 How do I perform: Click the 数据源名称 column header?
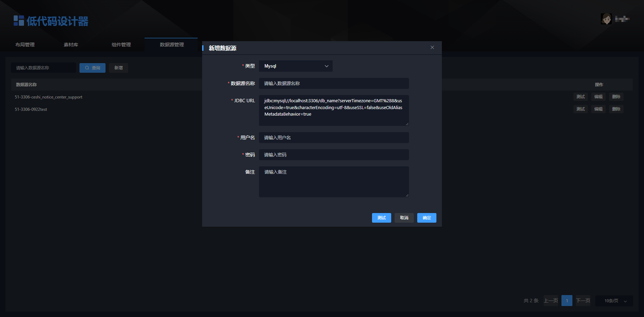[x=26, y=85]
